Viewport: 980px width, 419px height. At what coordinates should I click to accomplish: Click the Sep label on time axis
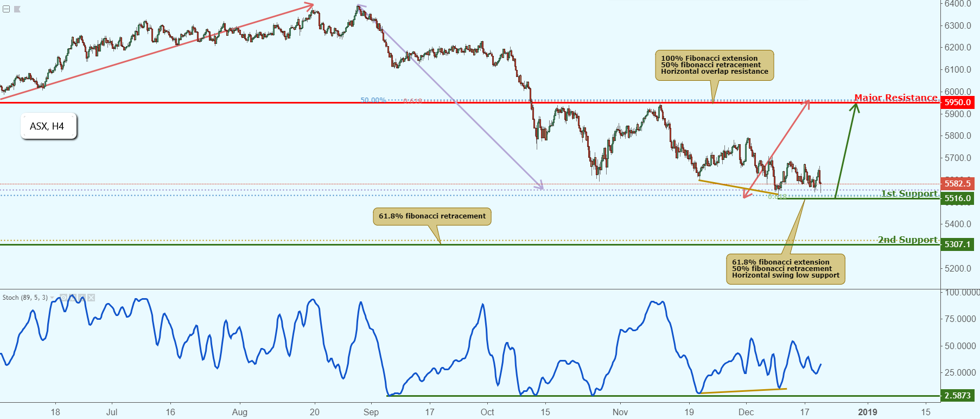pos(371,412)
